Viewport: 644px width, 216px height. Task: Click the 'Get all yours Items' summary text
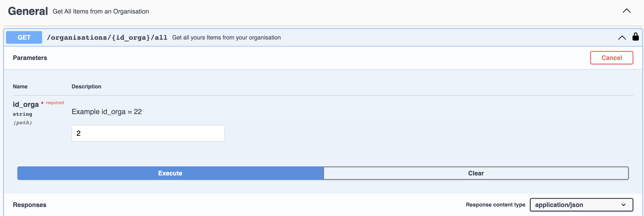(x=226, y=38)
